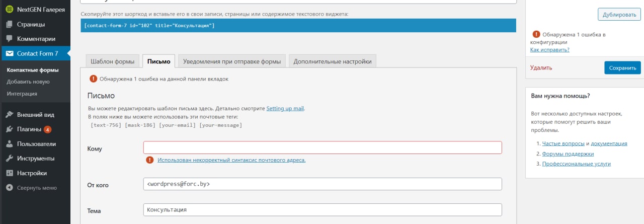Click the Дублировать button
644x224 pixels.
[x=619, y=14]
